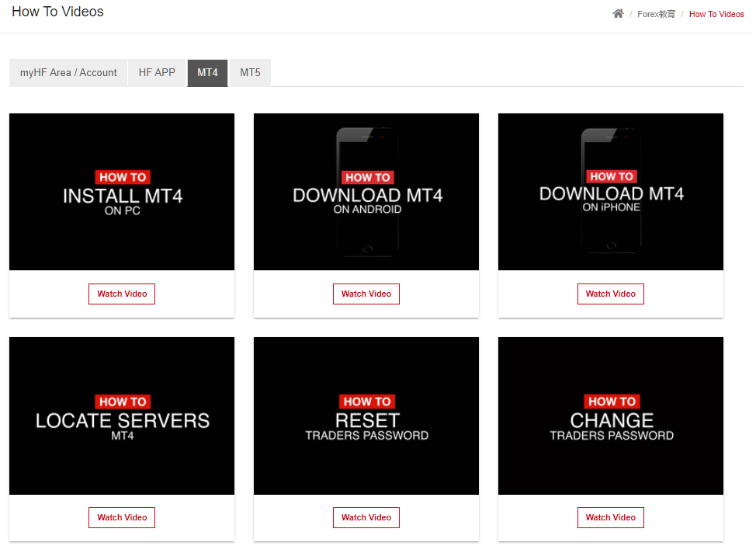Open the Change Traders Password video thumbnail
Screen dimensions: 756x560
pos(611,416)
